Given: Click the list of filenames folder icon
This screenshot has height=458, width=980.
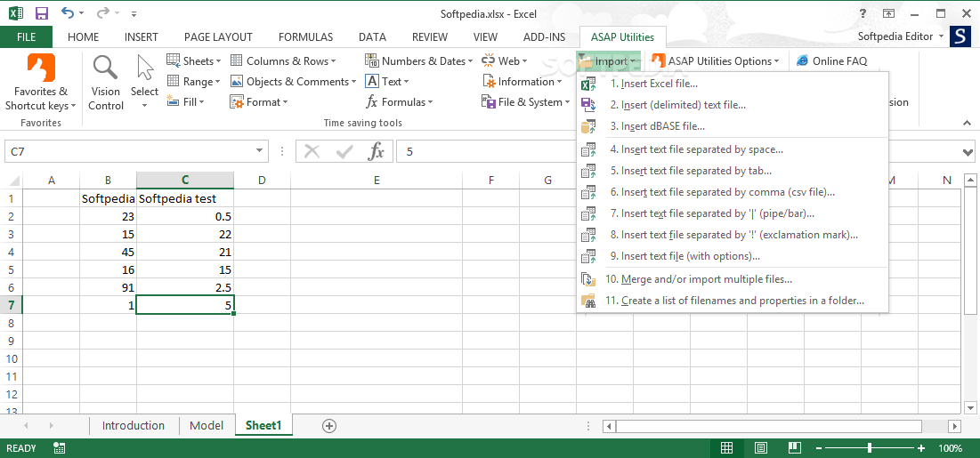Looking at the screenshot, I should (x=588, y=301).
